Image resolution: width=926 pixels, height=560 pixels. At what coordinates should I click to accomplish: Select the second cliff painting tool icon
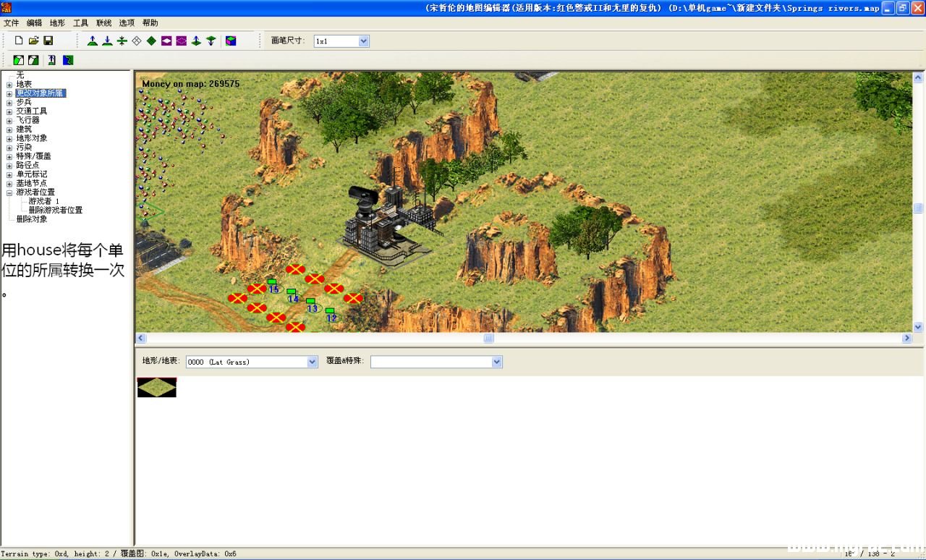click(33, 60)
